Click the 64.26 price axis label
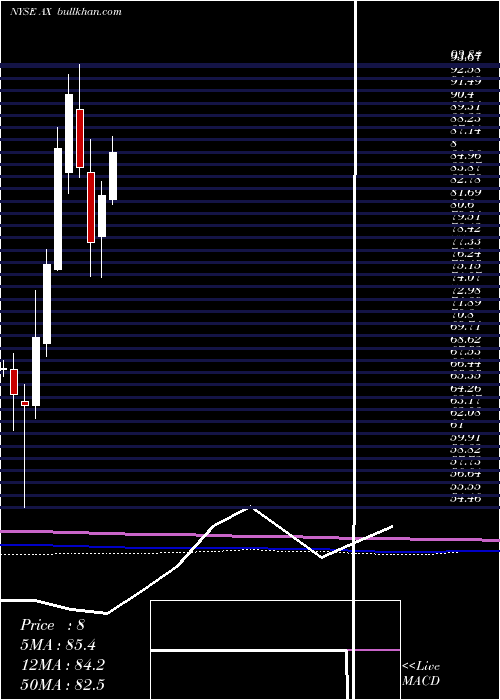 click(x=466, y=389)
